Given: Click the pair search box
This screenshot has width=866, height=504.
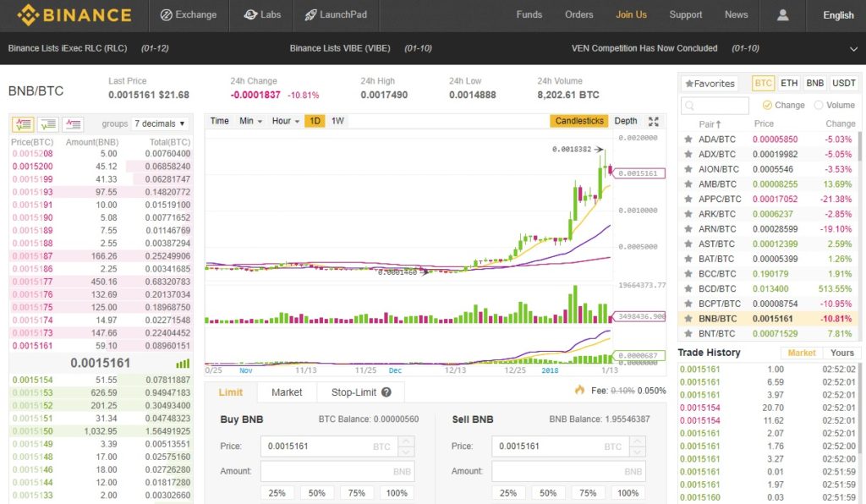Looking at the screenshot, I should pyautogui.click(x=715, y=105).
